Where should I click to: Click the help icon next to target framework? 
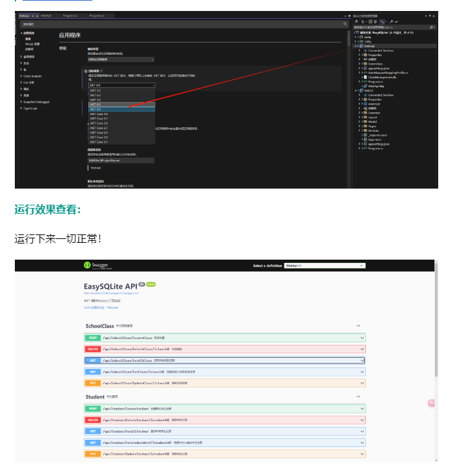pyautogui.click(x=101, y=71)
